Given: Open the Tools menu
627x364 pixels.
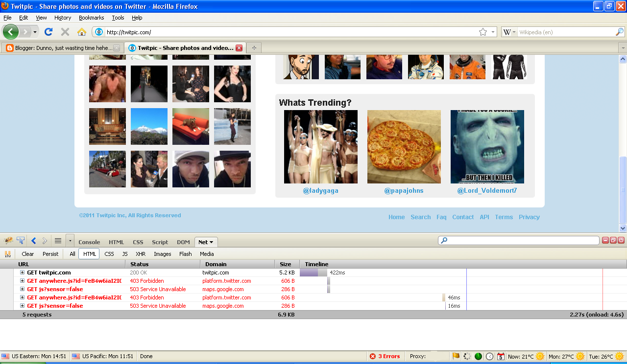Looking at the screenshot, I should tap(118, 18).
